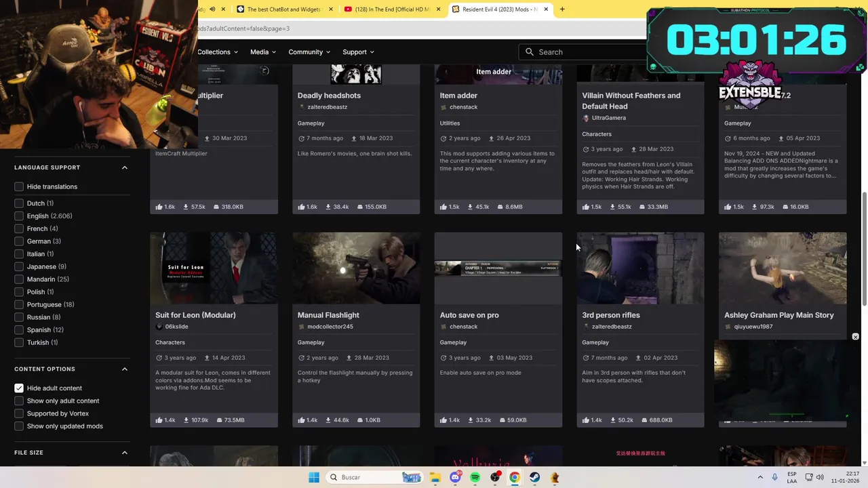Image resolution: width=868 pixels, height=488 pixels.
Task: Enable Supported by Vortex filter
Action: click(19, 413)
